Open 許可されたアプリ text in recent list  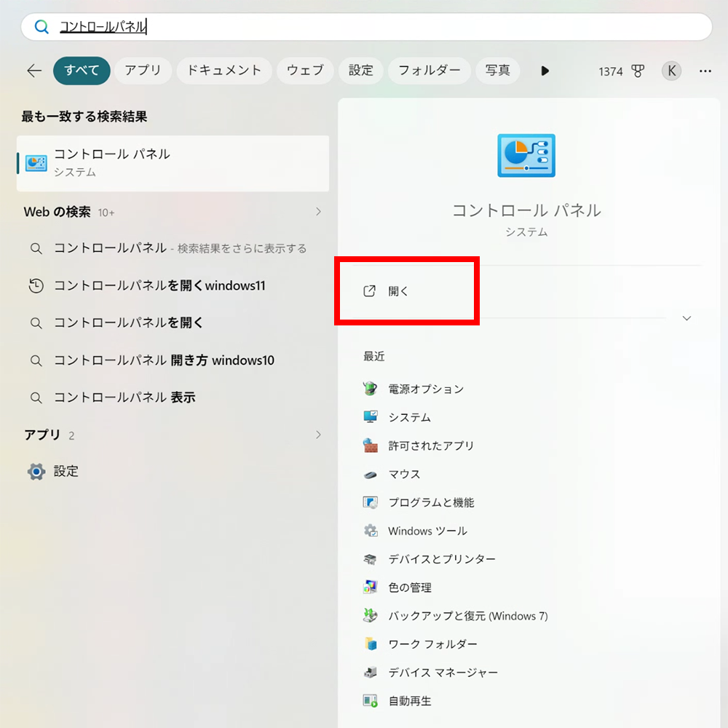pyautogui.click(x=431, y=446)
